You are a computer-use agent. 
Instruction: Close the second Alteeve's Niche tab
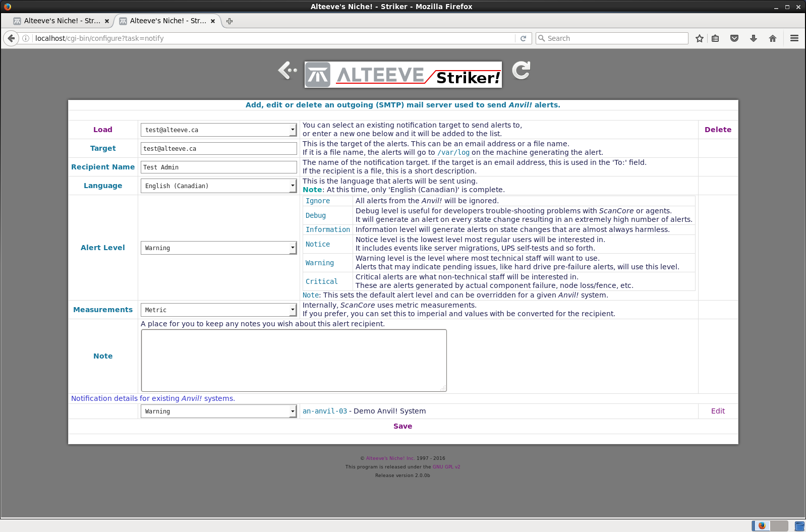pos(213,21)
